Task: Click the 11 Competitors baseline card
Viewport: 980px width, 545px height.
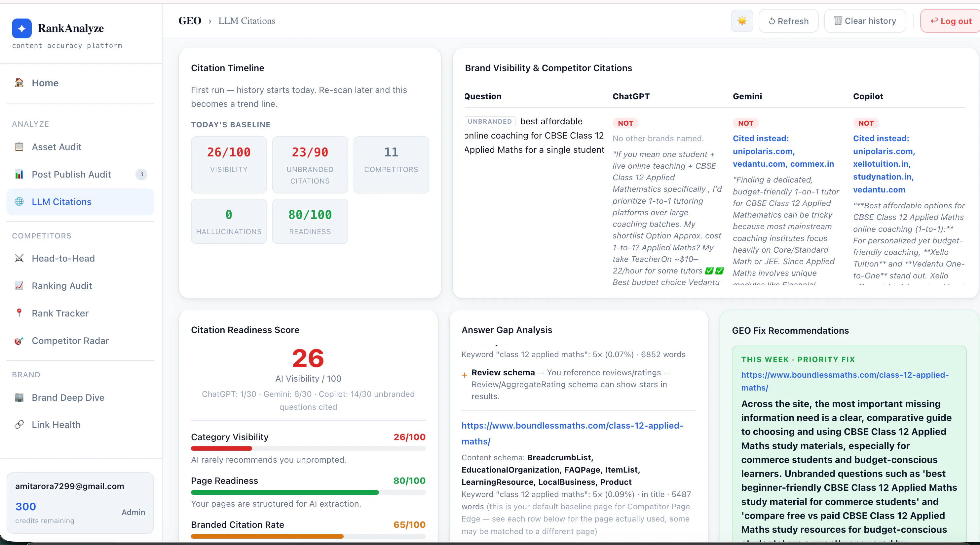Action: click(x=391, y=165)
